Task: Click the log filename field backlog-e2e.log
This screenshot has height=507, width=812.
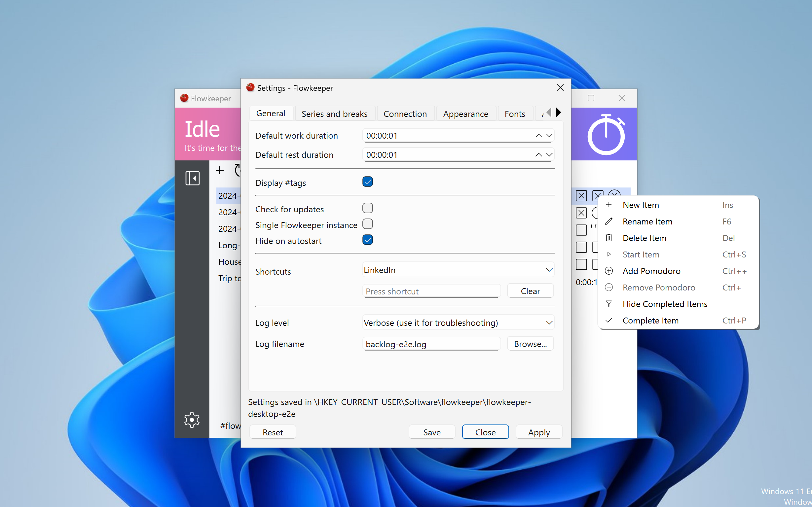Action: pyautogui.click(x=431, y=344)
